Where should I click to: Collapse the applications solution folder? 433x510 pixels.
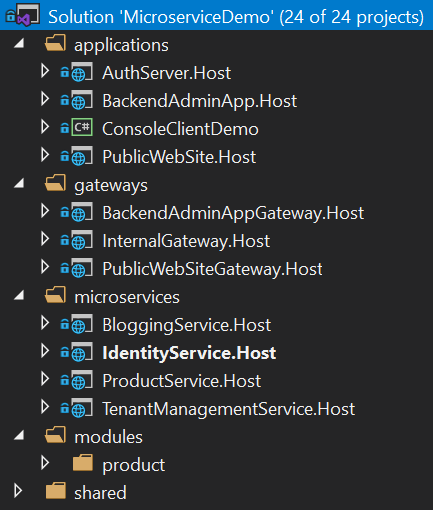click(19, 43)
